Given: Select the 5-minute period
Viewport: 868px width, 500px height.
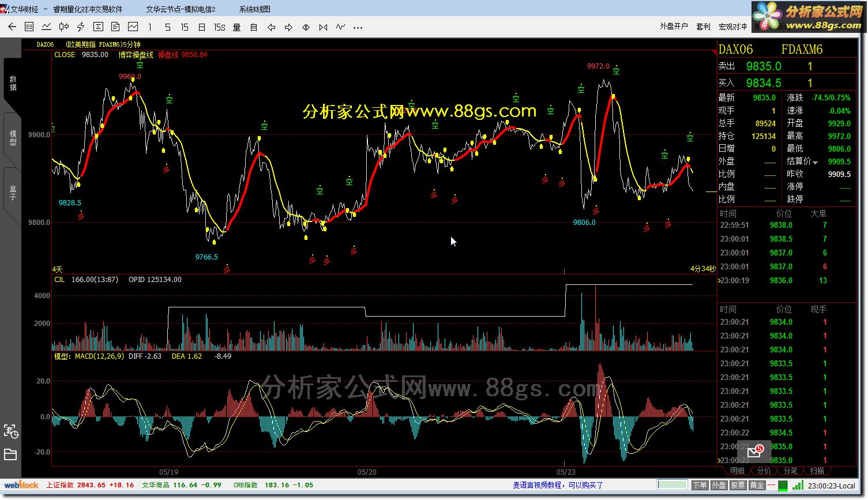Looking at the screenshot, I should 168,27.
